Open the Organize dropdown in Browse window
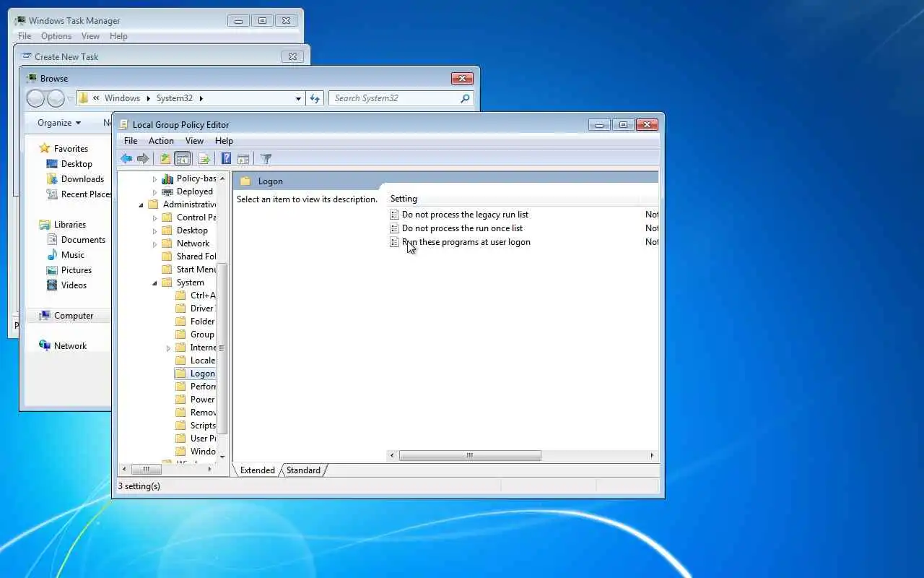 click(59, 123)
